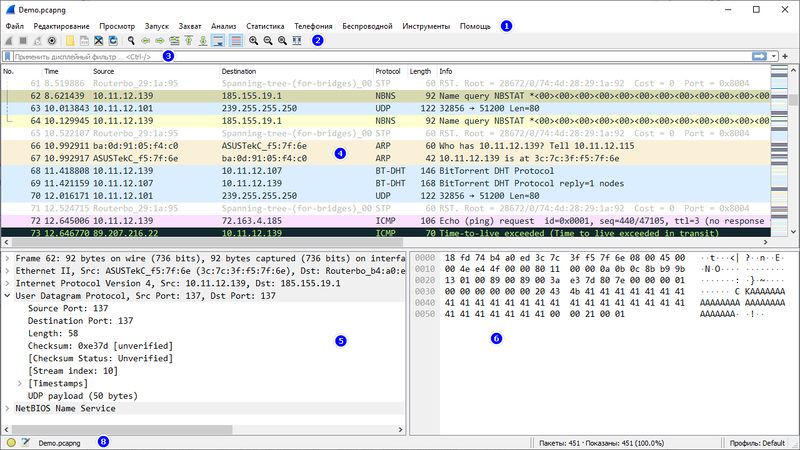Open the Просмотр menu
This screenshot has width=800, height=450.
pos(117,26)
